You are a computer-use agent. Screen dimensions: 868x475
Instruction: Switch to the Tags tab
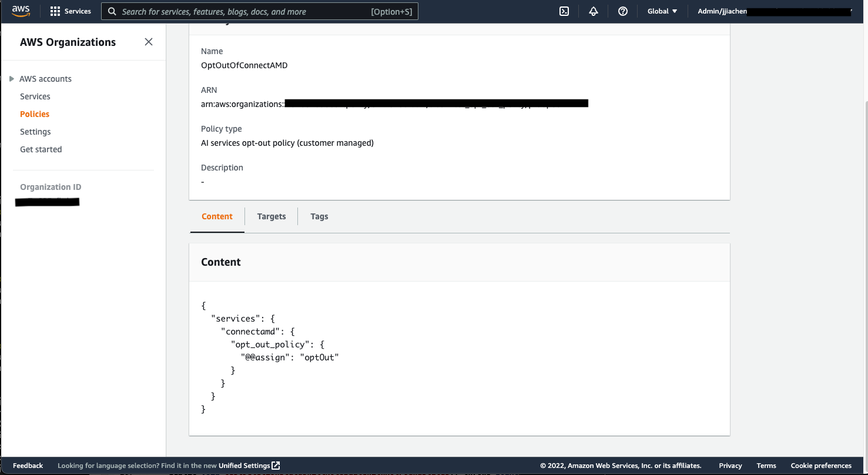319,216
